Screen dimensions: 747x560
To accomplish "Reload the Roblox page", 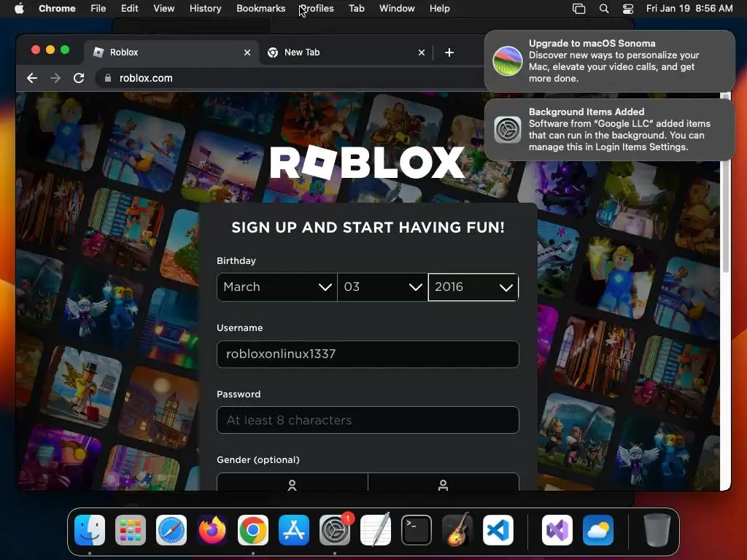I will pyautogui.click(x=79, y=78).
